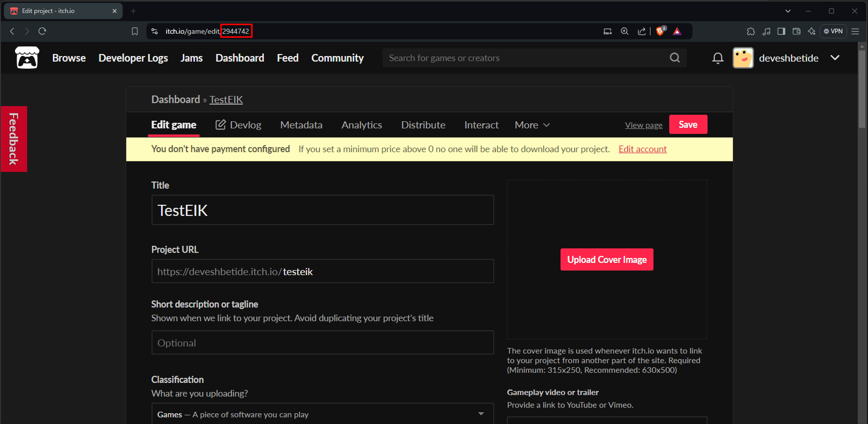Click the Dashboard breadcrumb link
The height and width of the screenshot is (424, 868).
click(x=176, y=100)
